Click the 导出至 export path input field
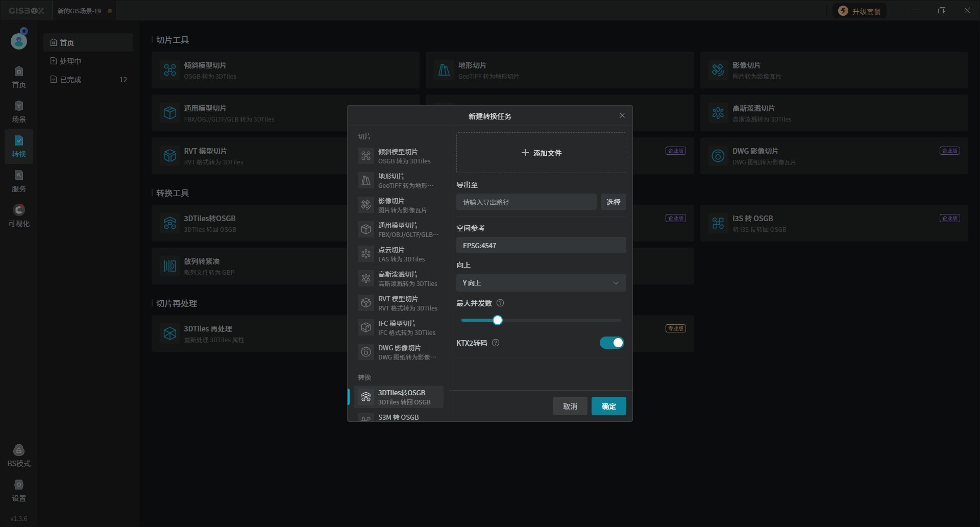This screenshot has width=980, height=527. tap(526, 202)
